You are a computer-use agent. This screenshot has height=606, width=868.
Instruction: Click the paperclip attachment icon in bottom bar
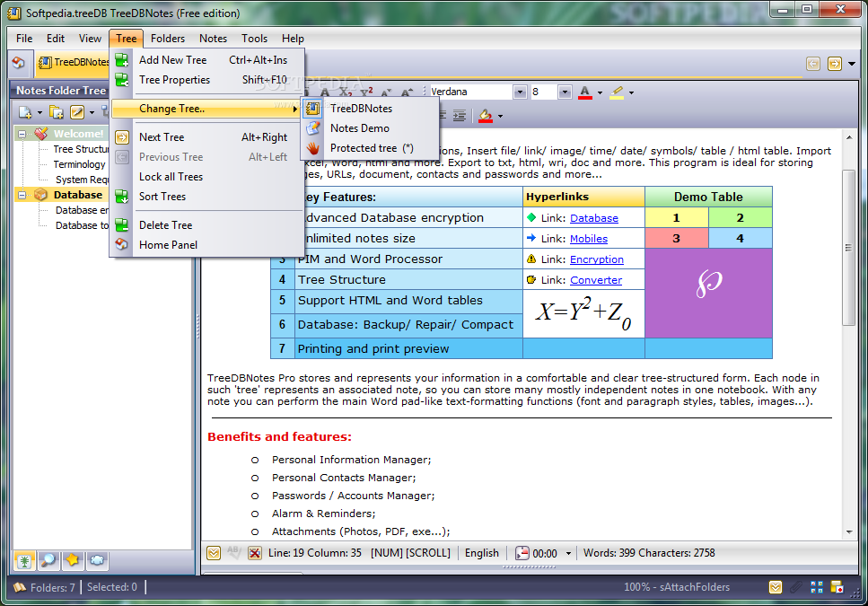(796, 587)
